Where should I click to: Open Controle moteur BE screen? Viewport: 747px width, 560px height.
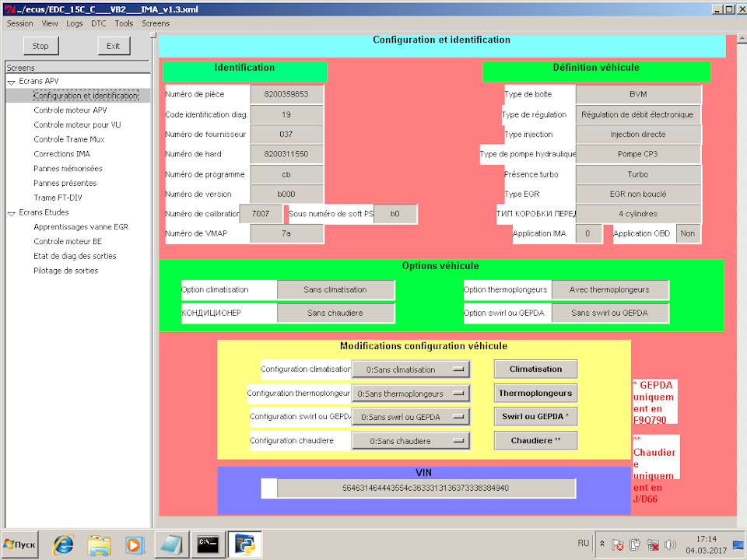click(x=68, y=241)
